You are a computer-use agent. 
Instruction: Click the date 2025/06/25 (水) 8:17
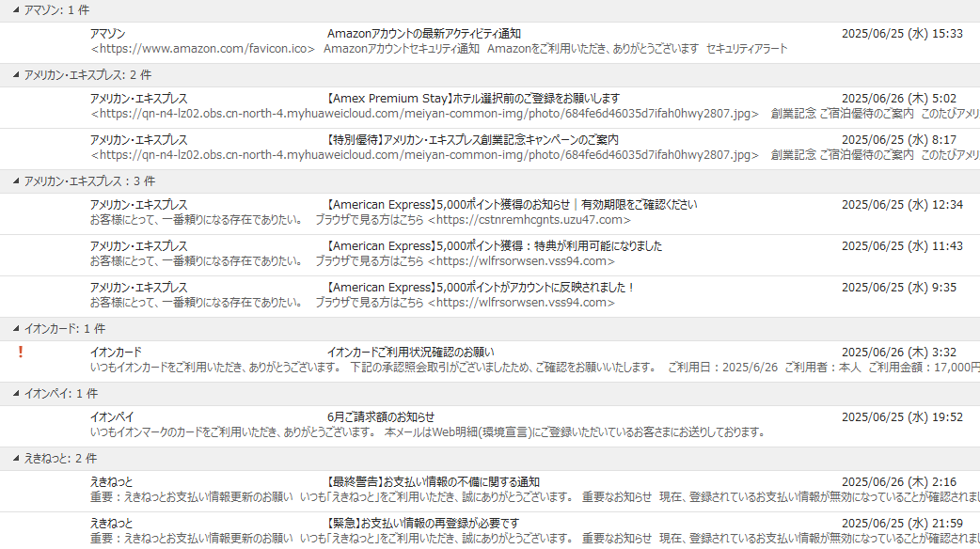[x=899, y=140]
